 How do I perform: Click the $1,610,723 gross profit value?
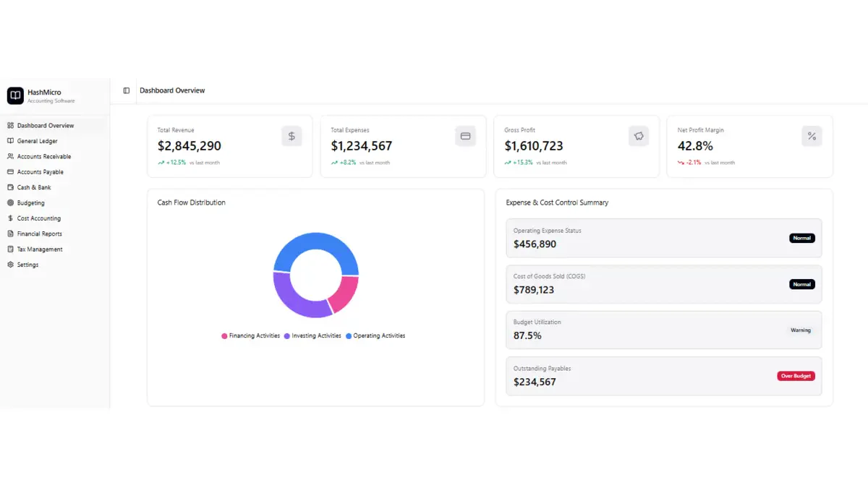point(534,146)
